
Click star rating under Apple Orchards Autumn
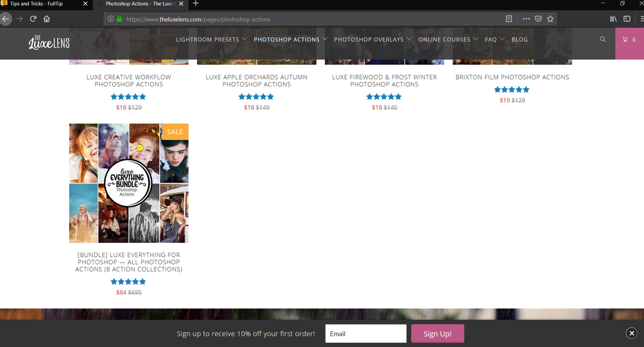[256, 97]
